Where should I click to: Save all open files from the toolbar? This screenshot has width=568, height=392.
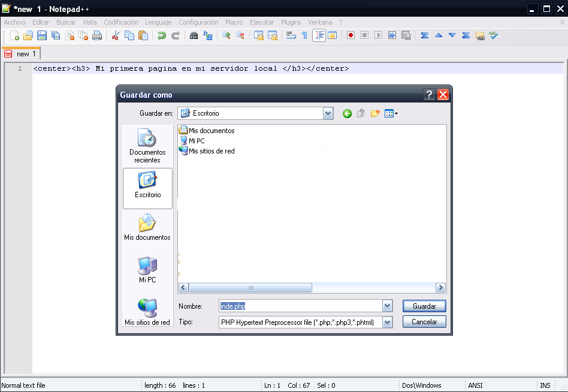55,35
